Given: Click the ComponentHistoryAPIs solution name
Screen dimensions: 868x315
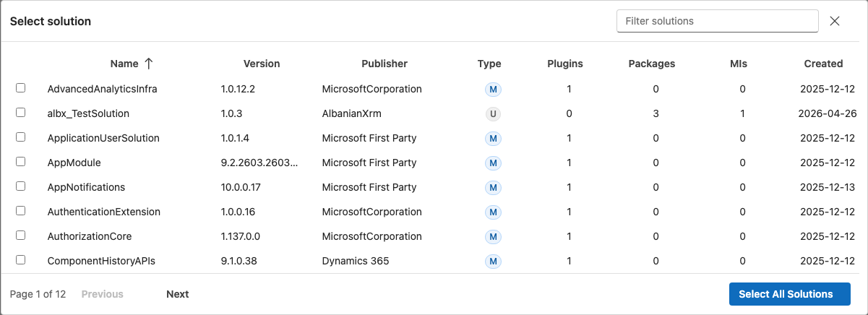Looking at the screenshot, I should pyautogui.click(x=101, y=261).
